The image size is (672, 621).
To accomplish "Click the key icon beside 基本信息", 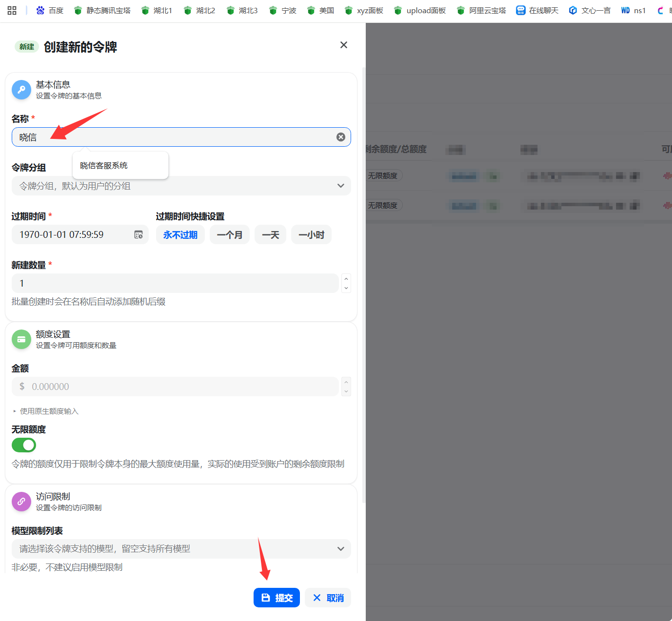I will click(21, 90).
